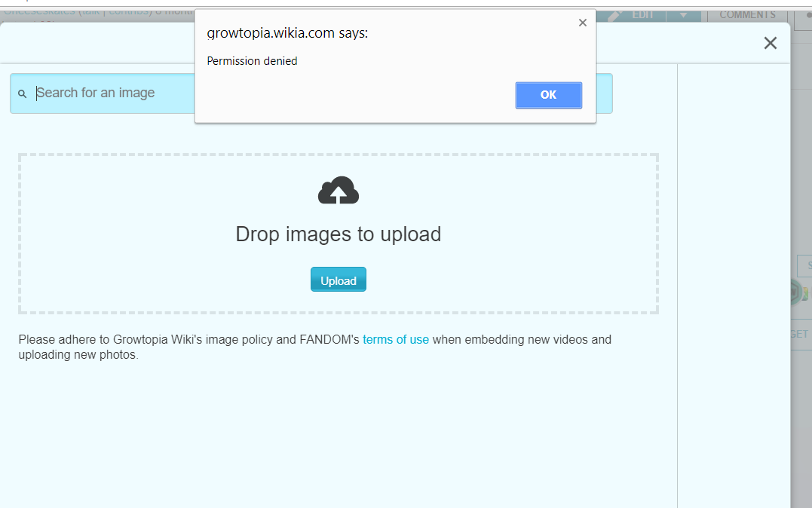Open the COMMENTS button

746,14
